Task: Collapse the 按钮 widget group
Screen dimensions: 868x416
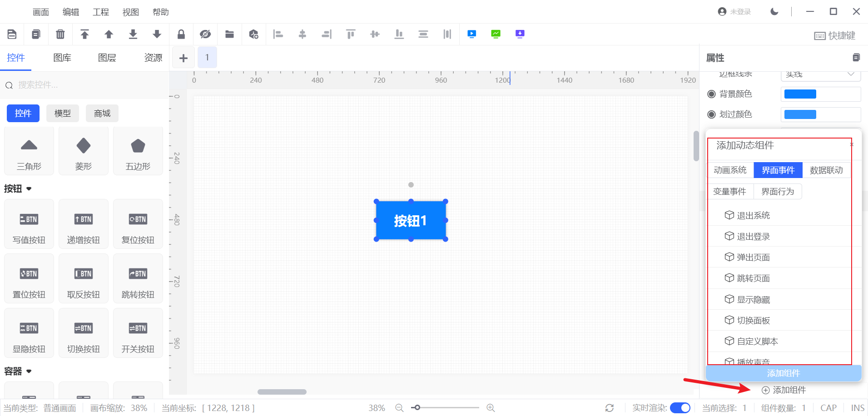Action: tap(29, 189)
